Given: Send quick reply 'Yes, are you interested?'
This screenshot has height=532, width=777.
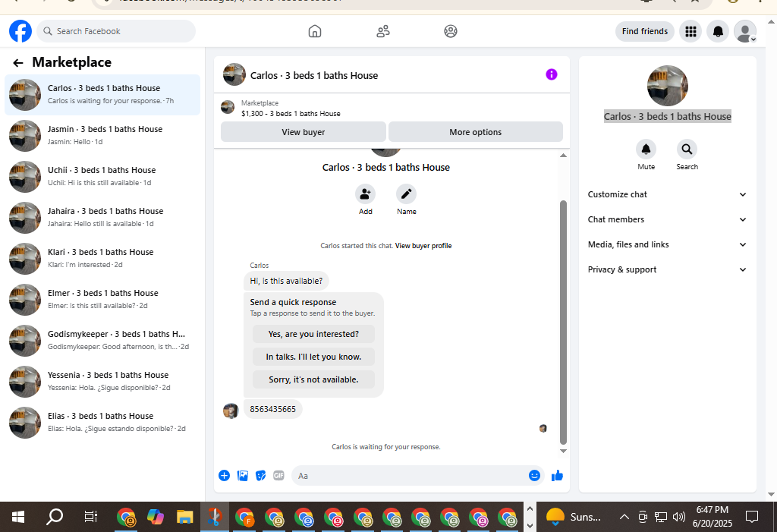Looking at the screenshot, I should tap(313, 334).
